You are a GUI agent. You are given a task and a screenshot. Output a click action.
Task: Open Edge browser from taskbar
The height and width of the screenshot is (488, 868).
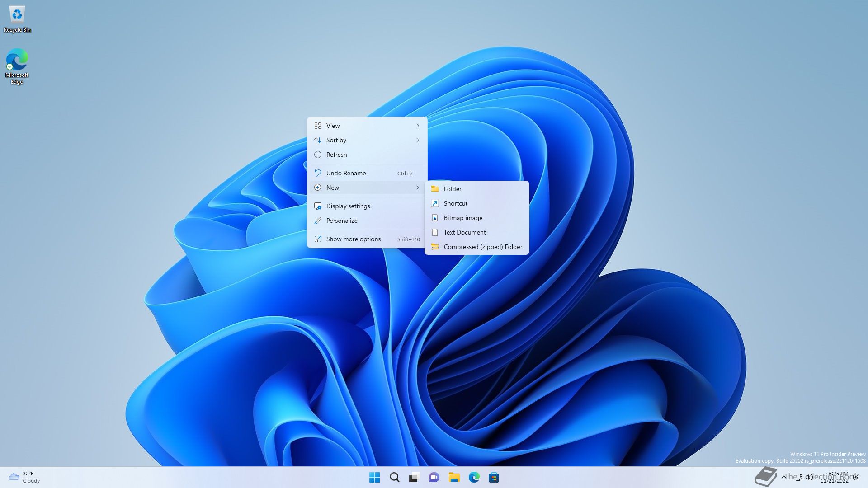[x=474, y=477]
